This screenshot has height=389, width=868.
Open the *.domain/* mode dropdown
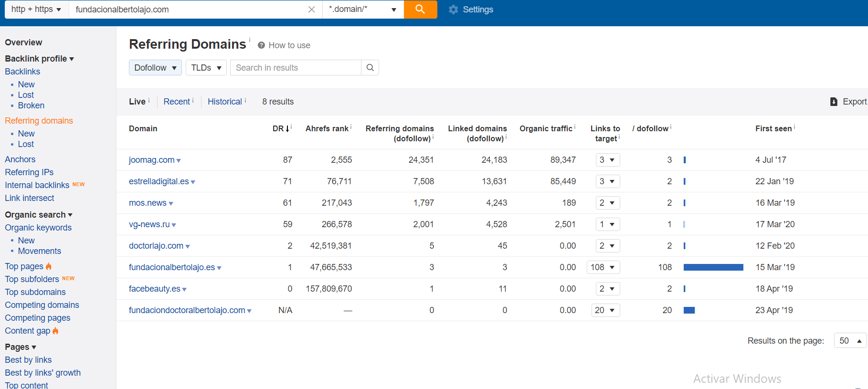point(363,10)
